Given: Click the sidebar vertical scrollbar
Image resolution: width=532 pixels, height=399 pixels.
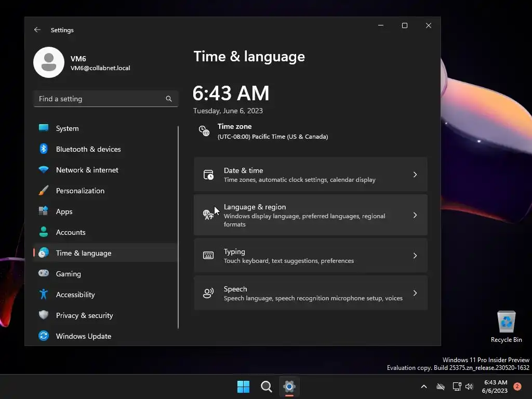Looking at the screenshot, I should 178,227.
